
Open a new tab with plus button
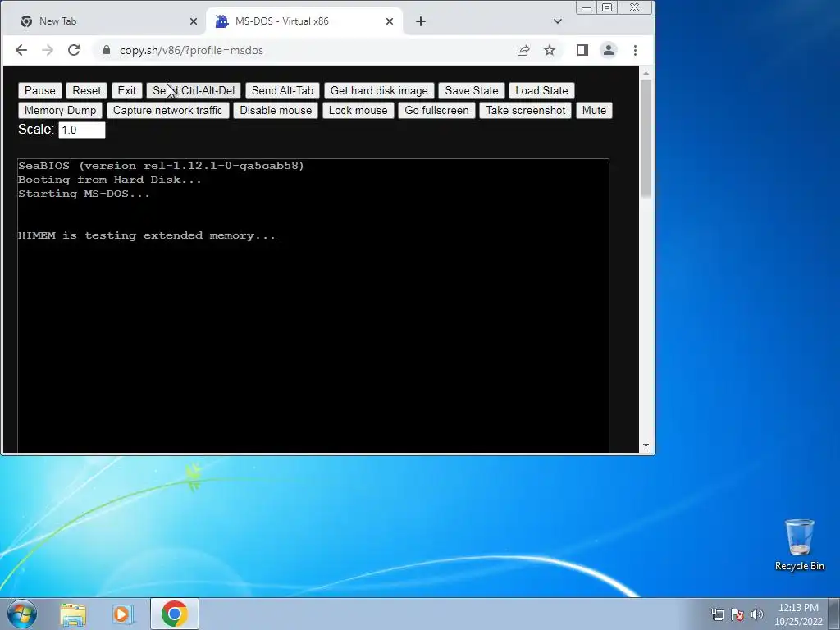pos(421,21)
